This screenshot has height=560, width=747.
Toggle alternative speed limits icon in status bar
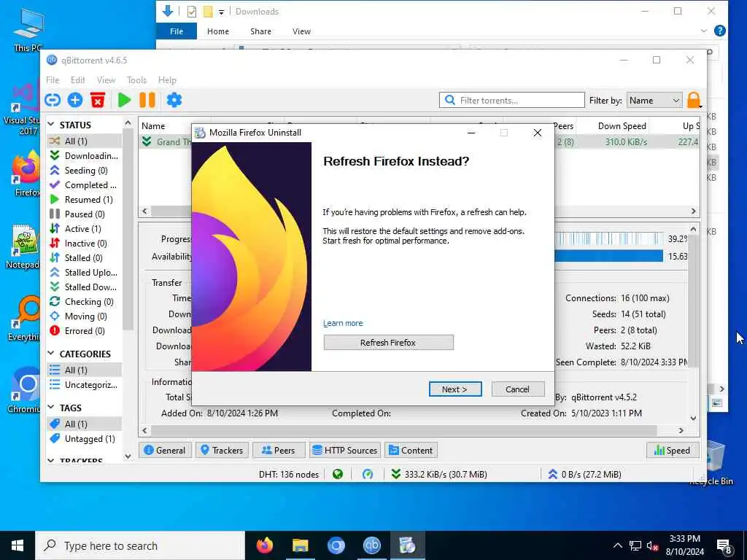click(368, 474)
